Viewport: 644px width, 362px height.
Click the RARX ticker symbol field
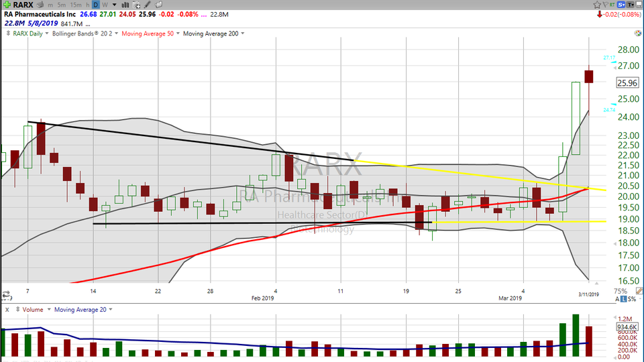pos(23,5)
